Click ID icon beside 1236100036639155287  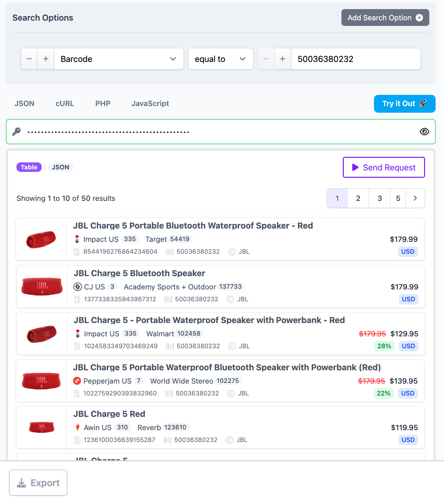click(77, 440)
